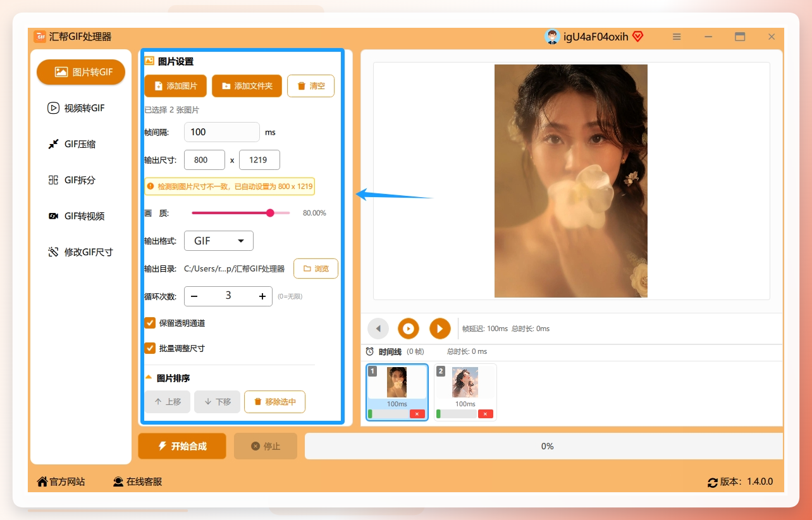Clear images with the 清空 button
This screenshot has width=812, height=520.
tap(311, 86)
